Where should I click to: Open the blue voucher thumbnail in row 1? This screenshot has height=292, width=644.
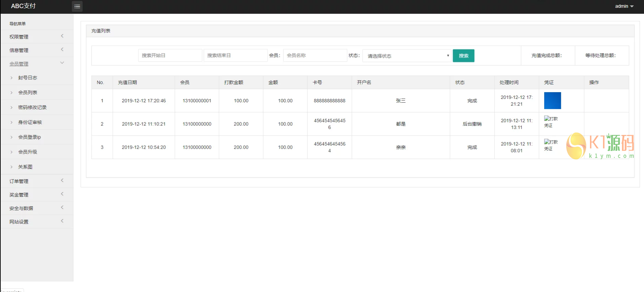(x=552, y=101)
